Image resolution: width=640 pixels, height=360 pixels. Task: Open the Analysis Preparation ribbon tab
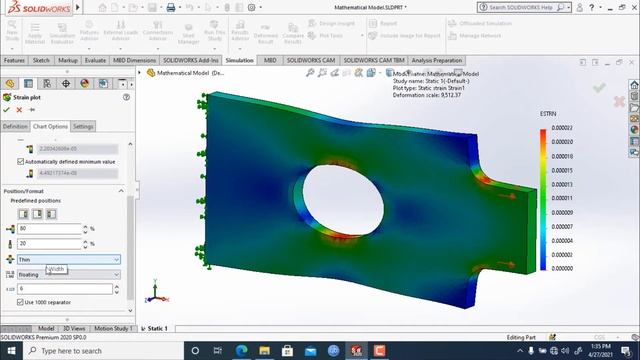point(437,60)
